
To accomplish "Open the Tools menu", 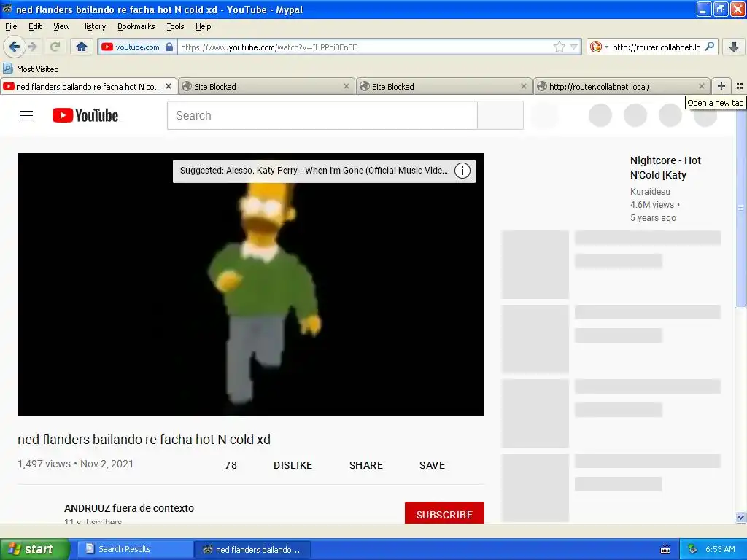I will (x=175, y=26).
